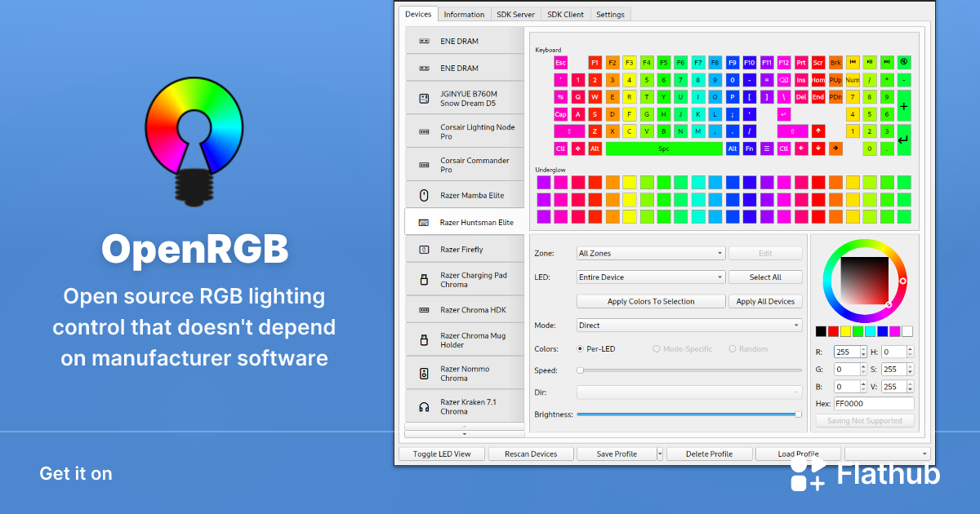
Task: Select the Razer Firefly mousepad icon
Action: (x=424, y=250)
